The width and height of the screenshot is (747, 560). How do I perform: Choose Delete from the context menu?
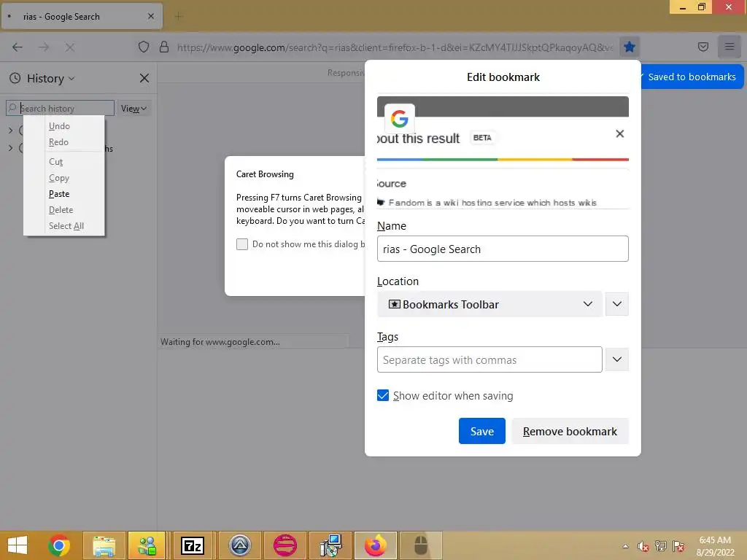(x=61, y=210)
